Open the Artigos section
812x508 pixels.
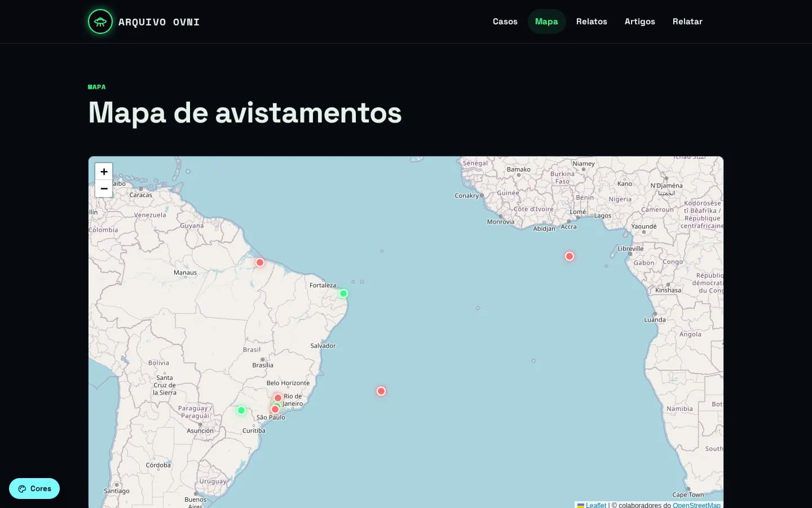coord(640,21)
